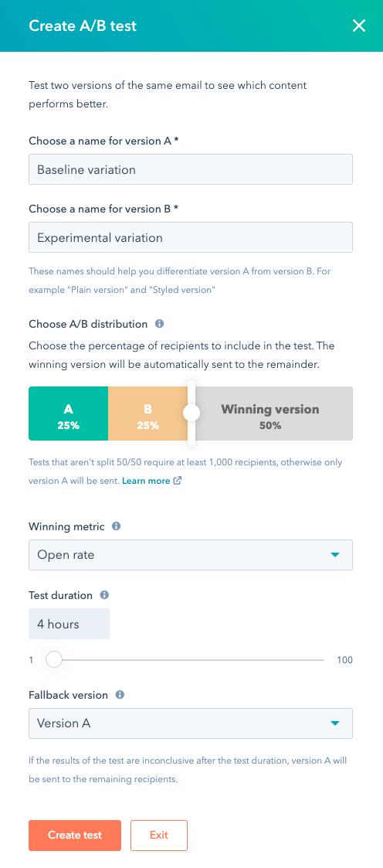
Task: Open the Winning metric dropdown arrow
Action: click(334, 555)
